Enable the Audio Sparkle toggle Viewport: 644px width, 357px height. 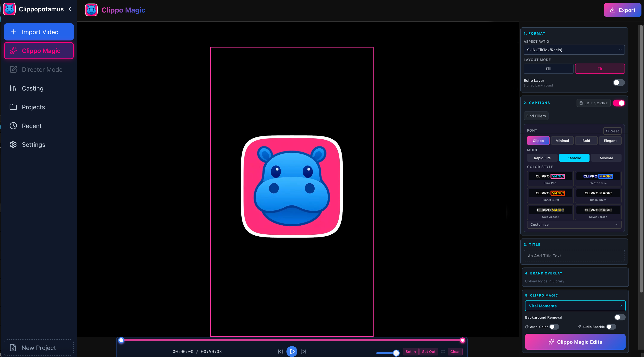coord(611,327)
